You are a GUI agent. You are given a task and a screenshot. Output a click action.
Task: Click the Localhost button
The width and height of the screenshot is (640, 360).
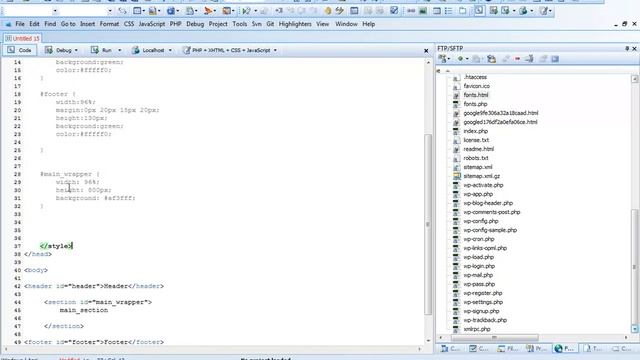(148, 50)
